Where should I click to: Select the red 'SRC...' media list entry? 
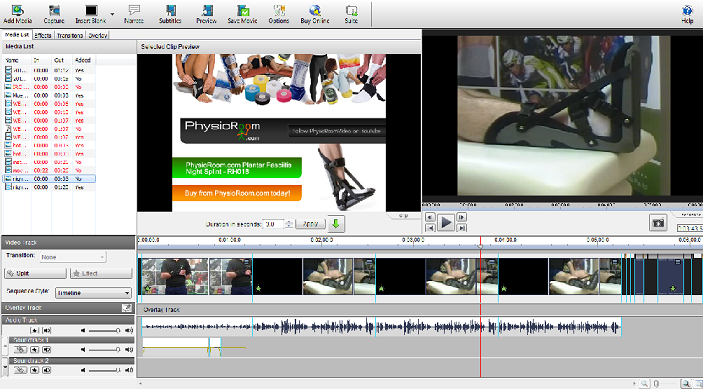coord(49,87)
